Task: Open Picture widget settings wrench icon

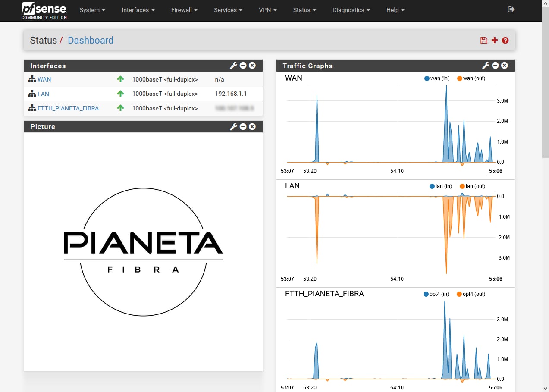Action: [233, 126]
